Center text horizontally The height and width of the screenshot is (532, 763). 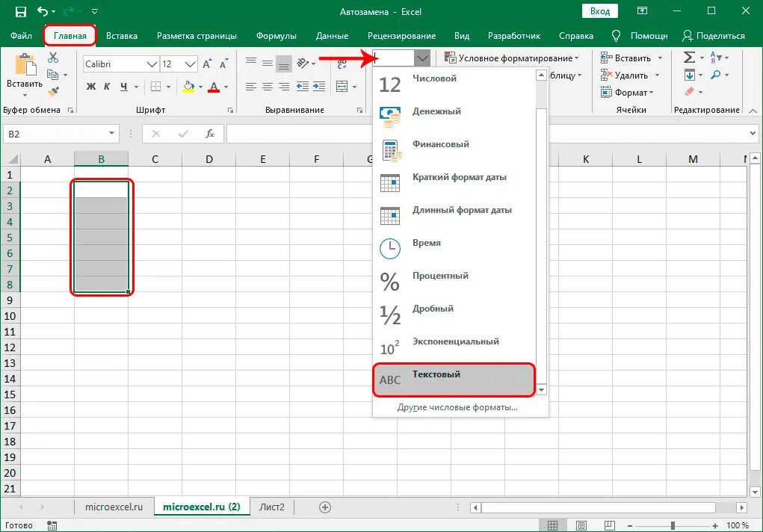point(268,87)
